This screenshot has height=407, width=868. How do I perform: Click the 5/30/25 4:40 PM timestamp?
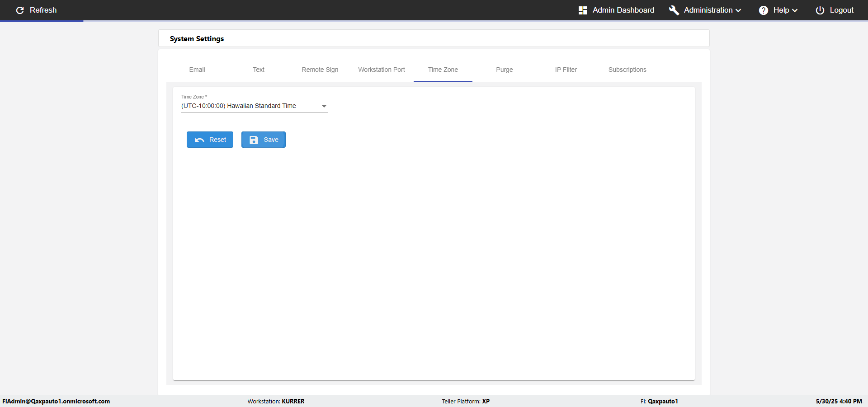(x=839, y=401)
